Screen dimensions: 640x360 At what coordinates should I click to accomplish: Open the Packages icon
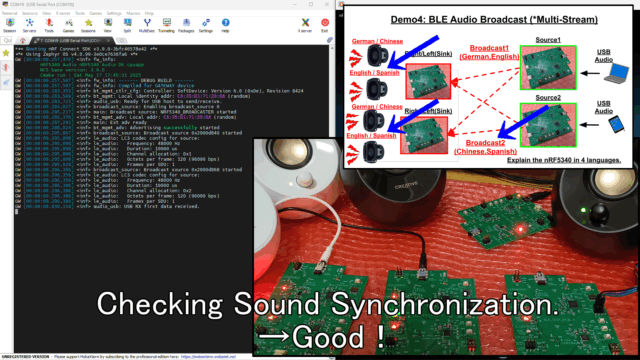(x=186, y=25)
